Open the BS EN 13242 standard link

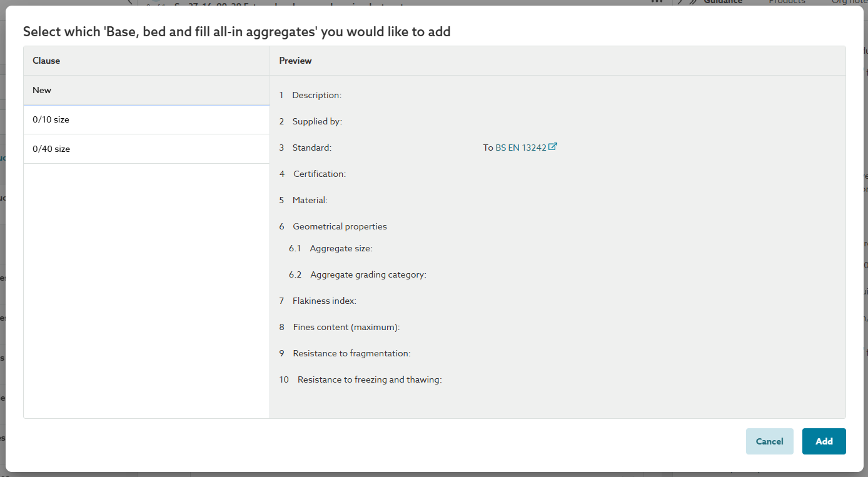(x=520, y=148)
